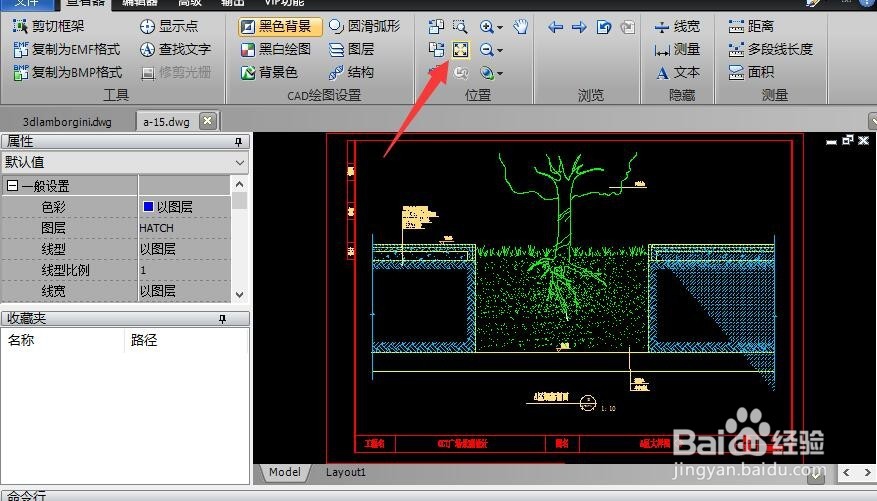Click the zoom in magnifier icon
Viewport: 877px width, 501px height.
(486, 26)
